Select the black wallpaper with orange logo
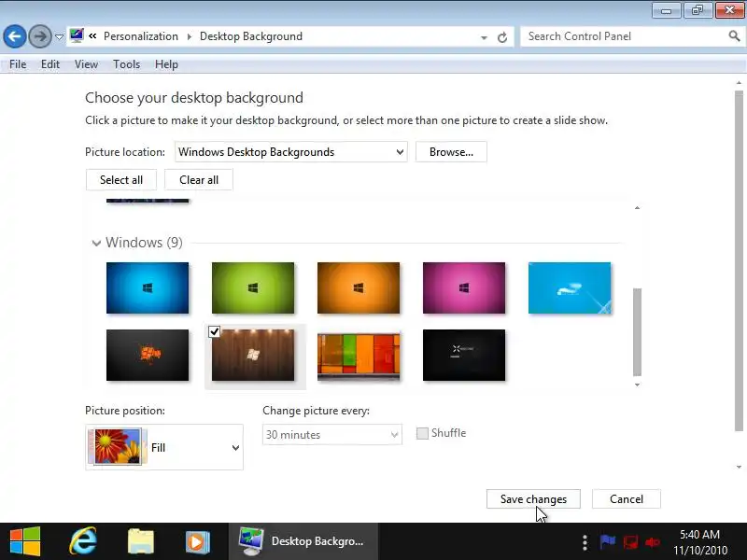The height and width of the screenshot is (560, 747). pos(148,356)
